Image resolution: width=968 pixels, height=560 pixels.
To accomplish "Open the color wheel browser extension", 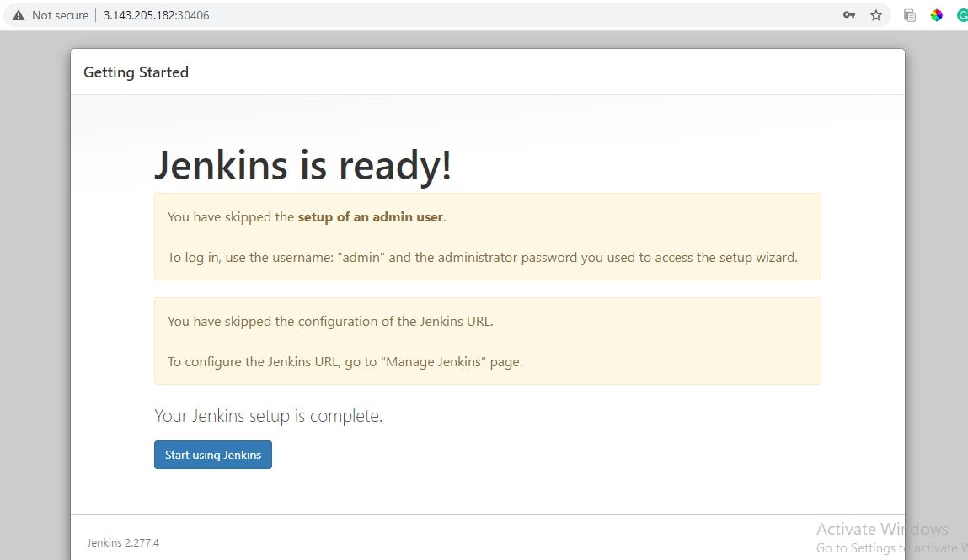I will [x=936, y=14].
